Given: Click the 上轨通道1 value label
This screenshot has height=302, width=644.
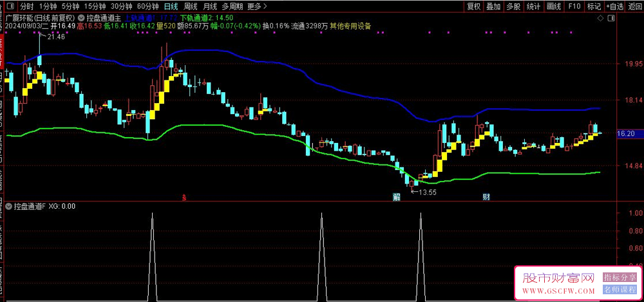Looking at the screenshot, I should tap(151, 17).
